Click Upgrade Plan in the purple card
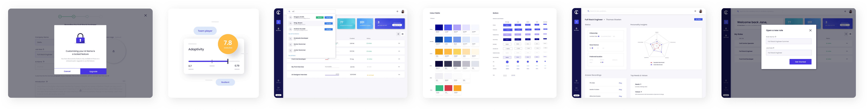This screenshot has width=868, height=110. point(397,25)
